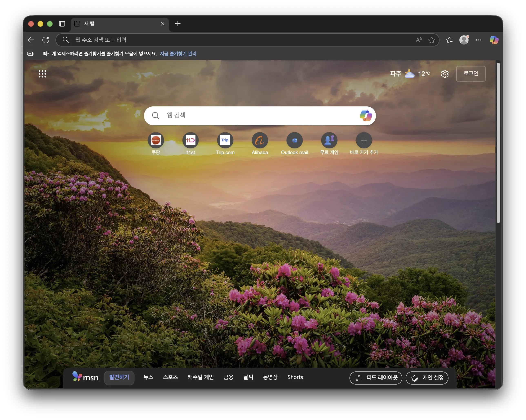526x420 pixels.
Task: Open Copilot inside the web search bar
Action: coord(366,116)
